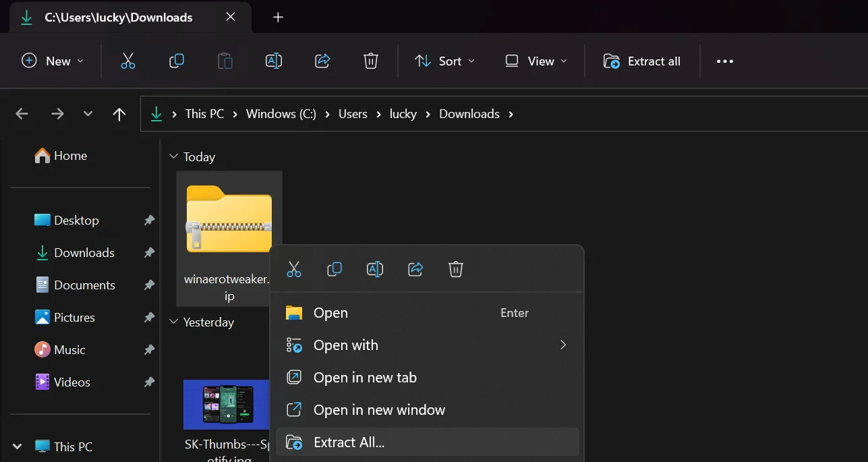Collapse the This PC tree node

coord(18,446)
